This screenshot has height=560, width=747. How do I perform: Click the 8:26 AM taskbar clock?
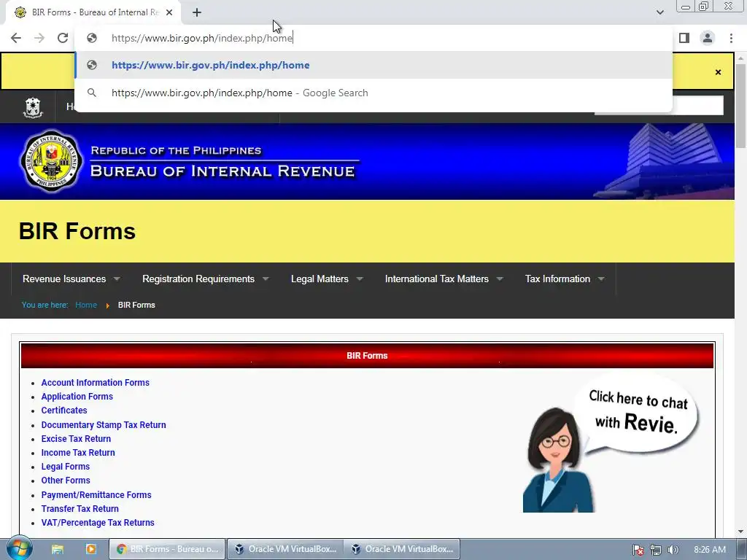click(x=710, y=550)
